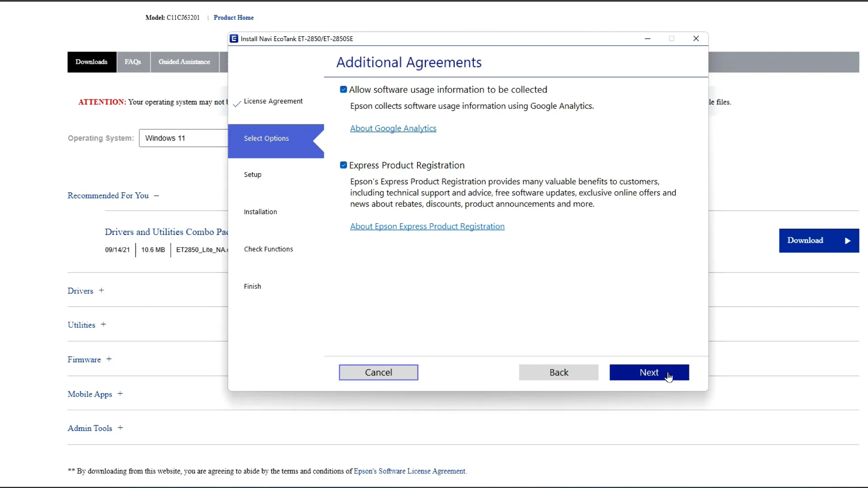Open About Google Analytics link
This screenshot has height=488, width=868.
coord(393,128)
